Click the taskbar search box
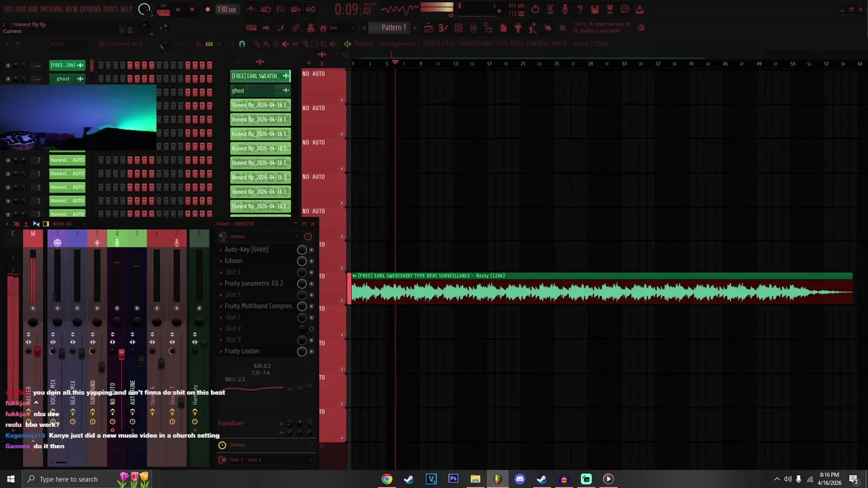Viewport: 868px width, 488px height. 86,479
